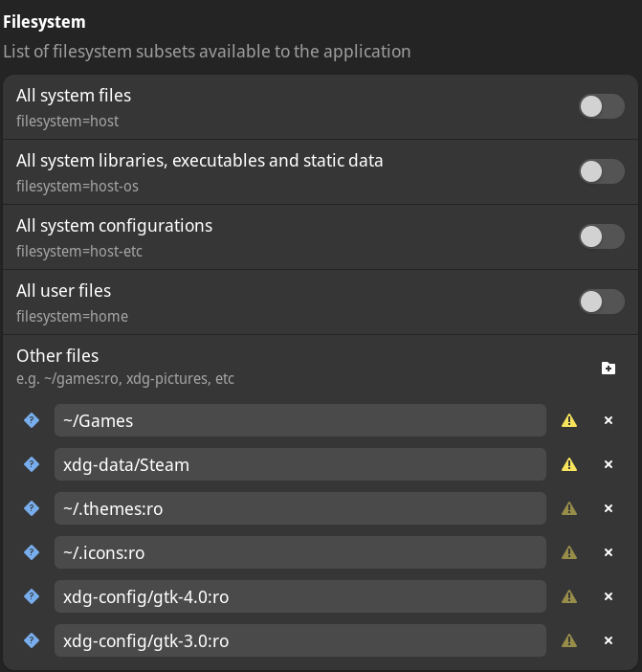This screenshot has width=642, height=672.
Task: Enable the All system files toggle
Action: [x=602, y=106]
